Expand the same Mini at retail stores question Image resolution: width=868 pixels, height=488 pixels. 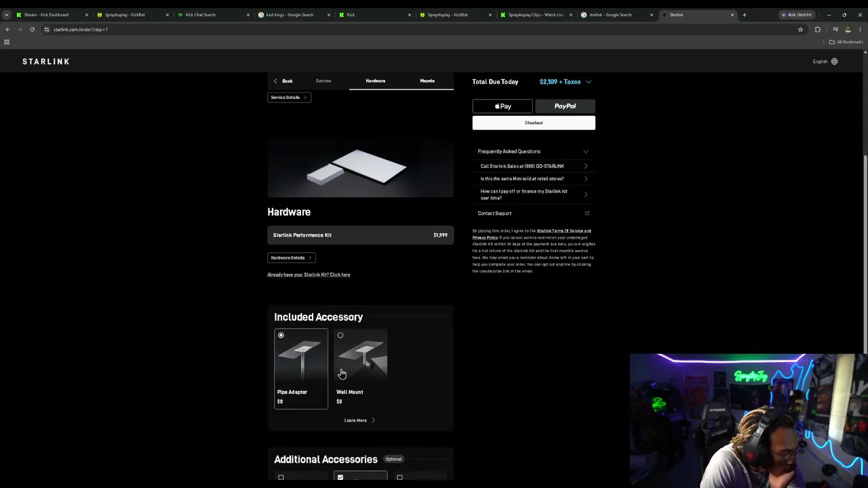coord(534,179)
